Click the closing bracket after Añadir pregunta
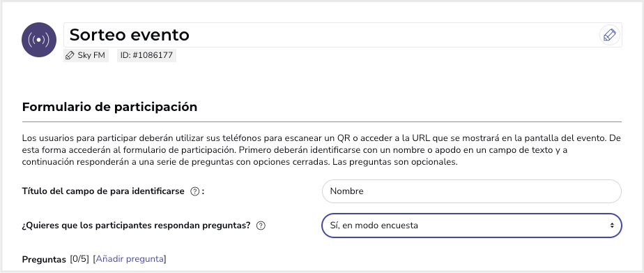Screen dimensions: 644x273 (165, 259)
